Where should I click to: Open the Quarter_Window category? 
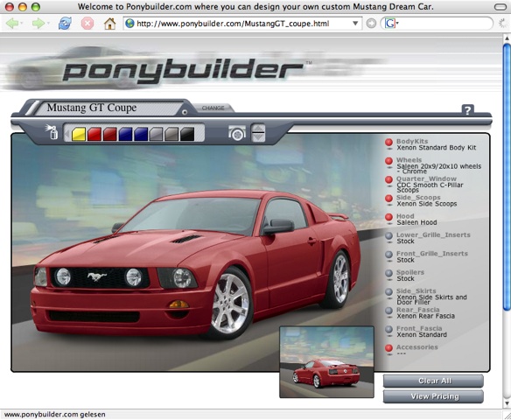[426, 178]
